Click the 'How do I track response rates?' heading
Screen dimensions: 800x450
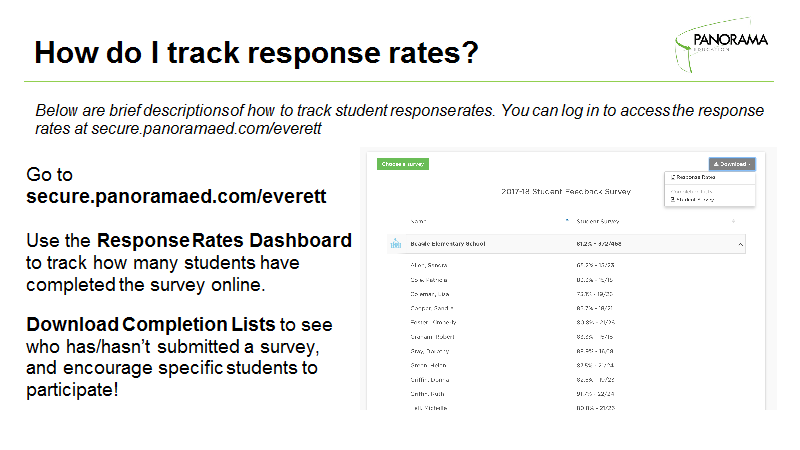[x=256, y=53]
